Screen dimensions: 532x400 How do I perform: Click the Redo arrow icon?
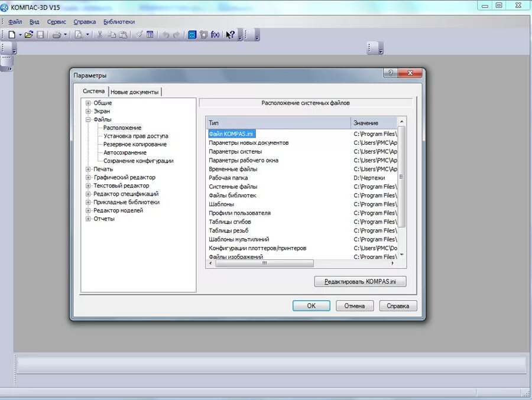[176, 35]
